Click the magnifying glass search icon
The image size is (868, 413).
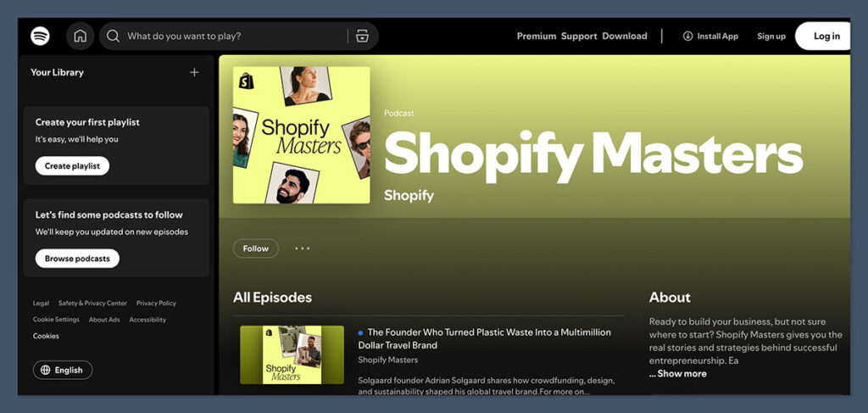coord(114,36)
